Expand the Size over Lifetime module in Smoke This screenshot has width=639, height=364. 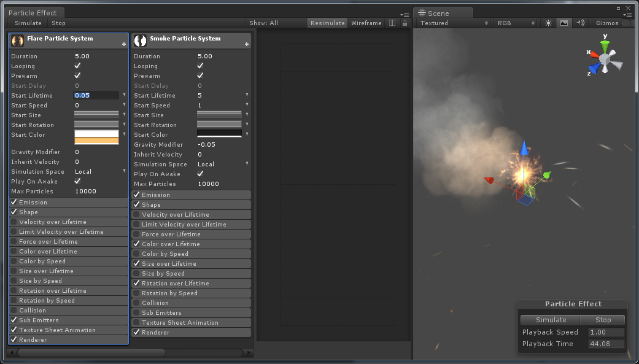pyautogui.click(x=191, y=264)
